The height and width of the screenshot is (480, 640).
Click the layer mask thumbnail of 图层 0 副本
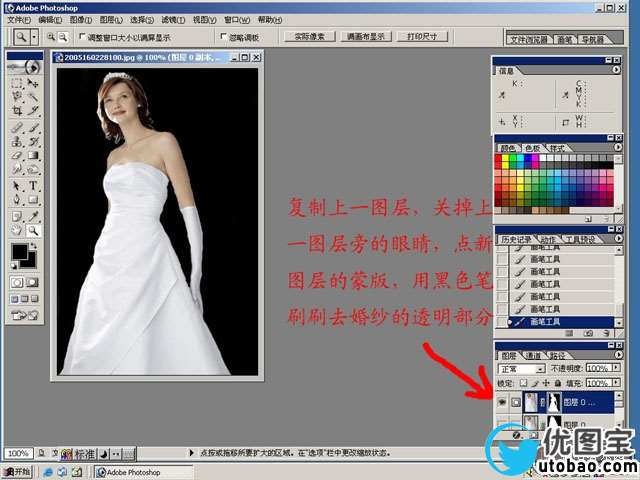coord(553,402)
